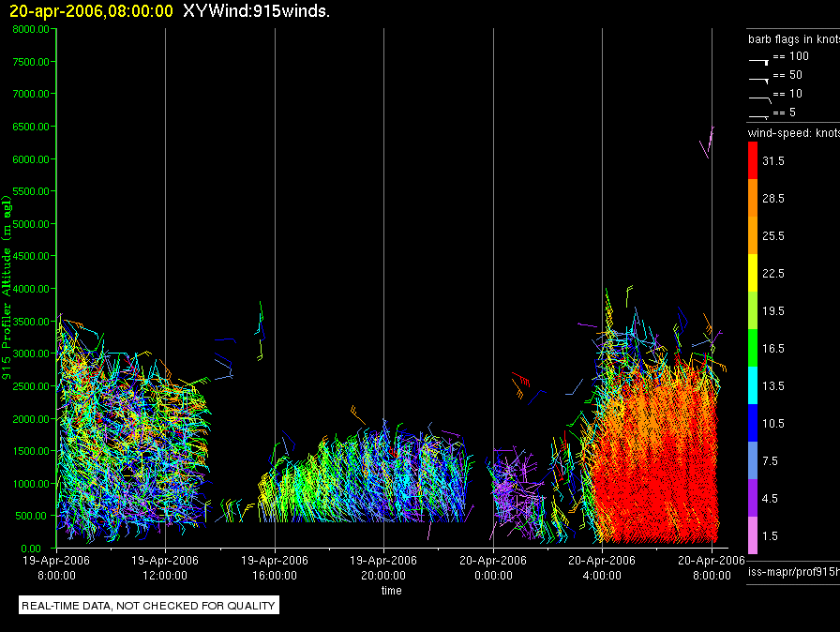This screenshot has height=632, width=840.
Task: Select the red 31.5 knots color swatch
Action: [x=753, y=160]
